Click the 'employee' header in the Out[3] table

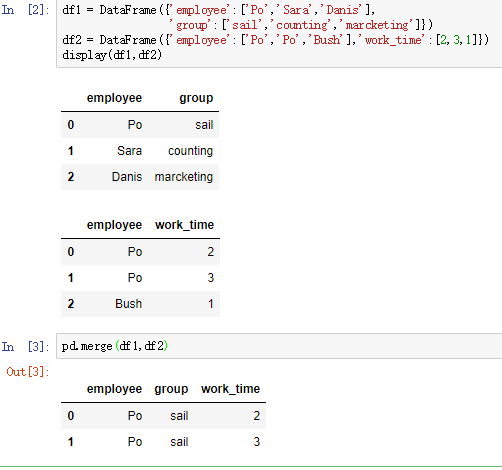(x=114, y=389)
